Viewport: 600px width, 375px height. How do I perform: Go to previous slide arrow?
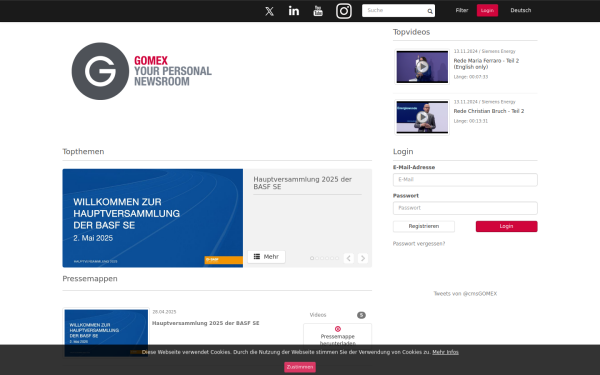(x=349, y=258)
